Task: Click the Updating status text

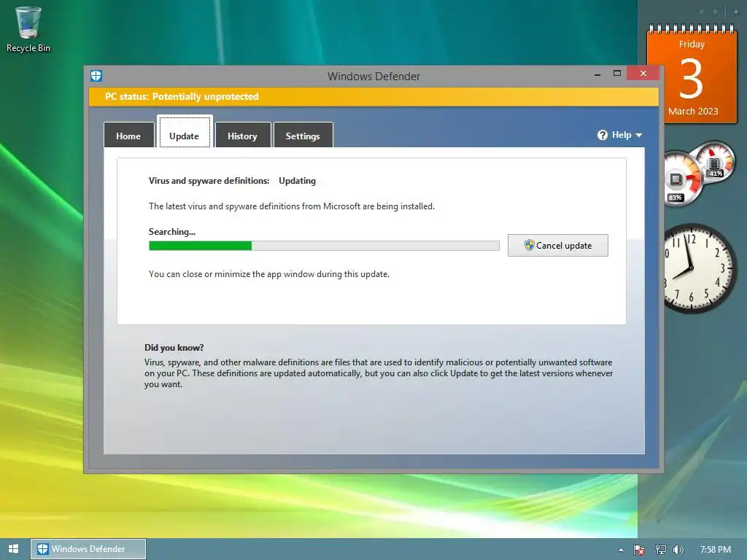Action: (x=298, y=181)
